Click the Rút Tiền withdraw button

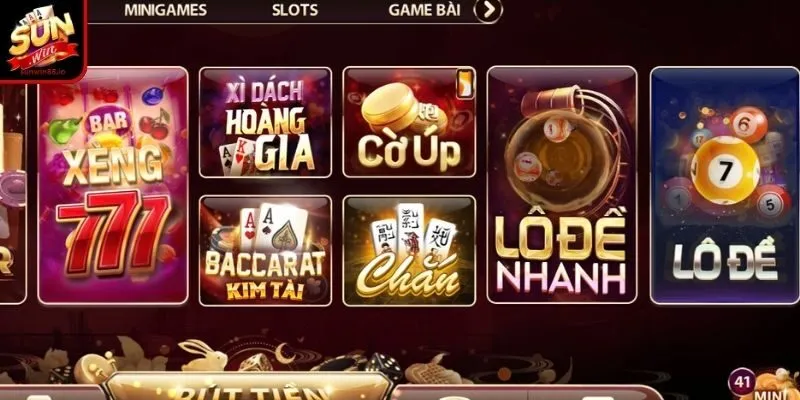(249, 387)
